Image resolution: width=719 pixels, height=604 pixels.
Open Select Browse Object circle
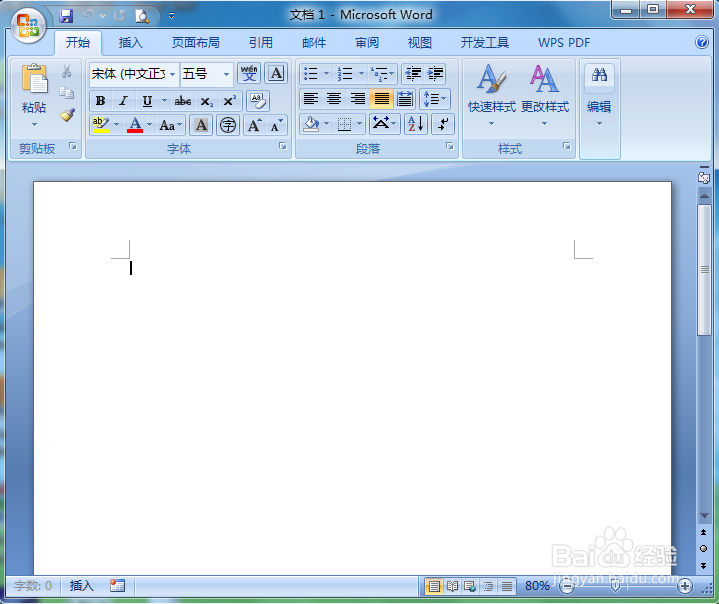click(x=703, y=549)
